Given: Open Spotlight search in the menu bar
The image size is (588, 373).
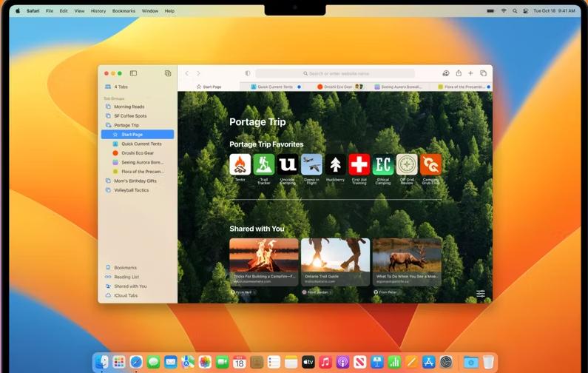Looking at the screenshot, I should [x=515, y=11].
